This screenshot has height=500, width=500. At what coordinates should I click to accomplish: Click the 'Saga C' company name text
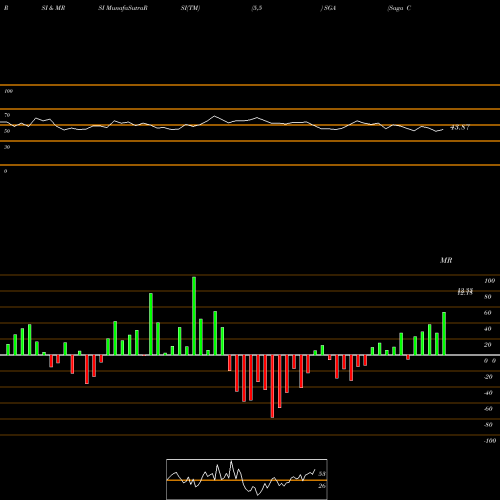click(399, 8)
